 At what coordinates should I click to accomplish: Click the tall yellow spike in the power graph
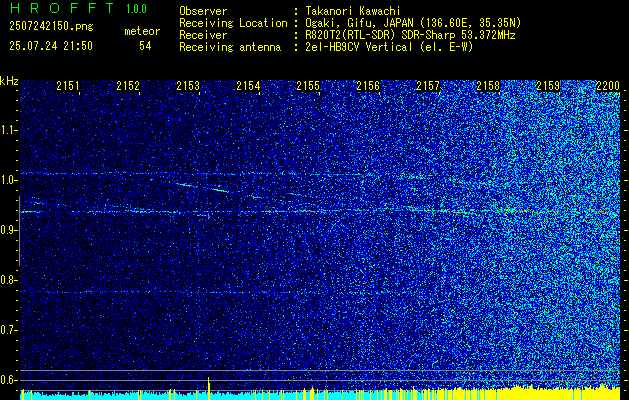[209, 387]
